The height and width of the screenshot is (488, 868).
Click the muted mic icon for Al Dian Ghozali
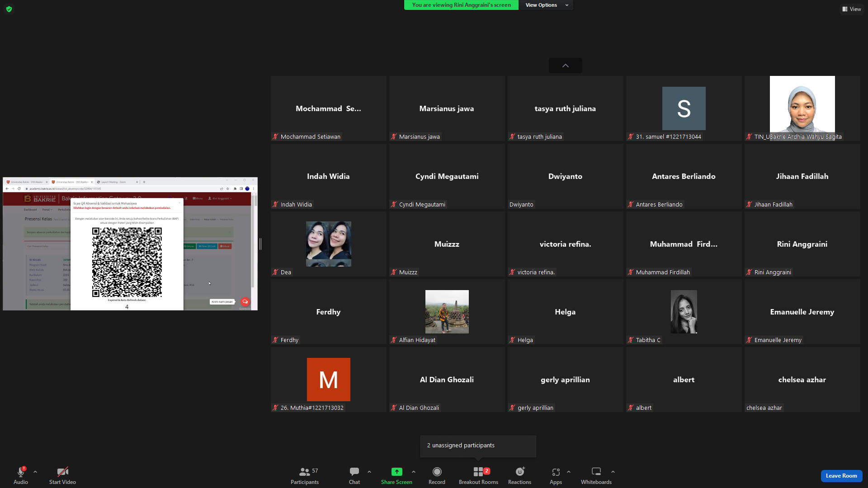pyautogui.click(x=394, y=408)
